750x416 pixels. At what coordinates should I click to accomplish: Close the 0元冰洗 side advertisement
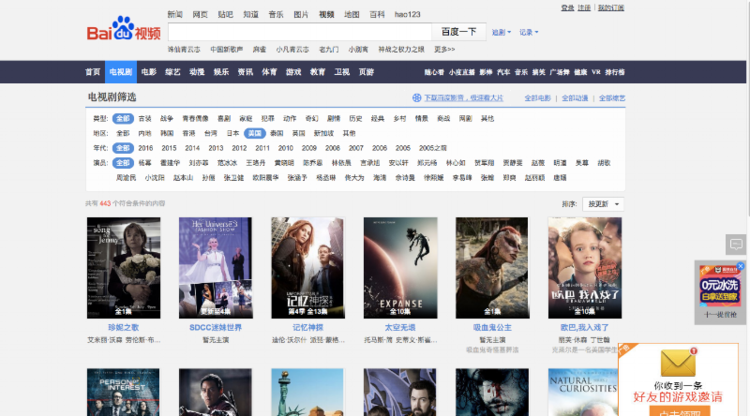(740, 266)
